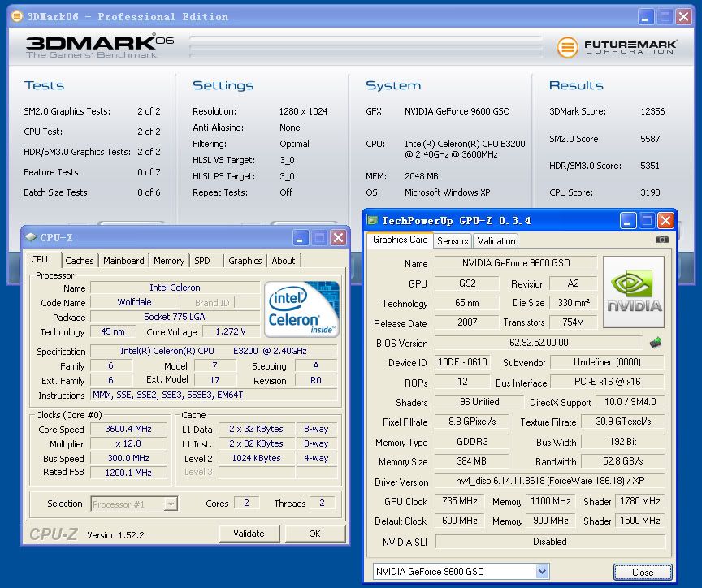Click the Intel Celeron logo badge

coord(302,309)
